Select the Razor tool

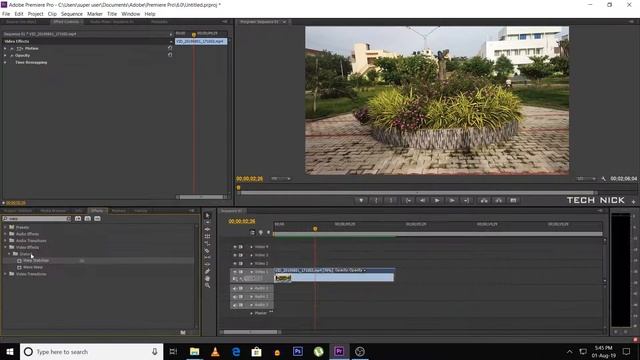[x=207, y=250]
